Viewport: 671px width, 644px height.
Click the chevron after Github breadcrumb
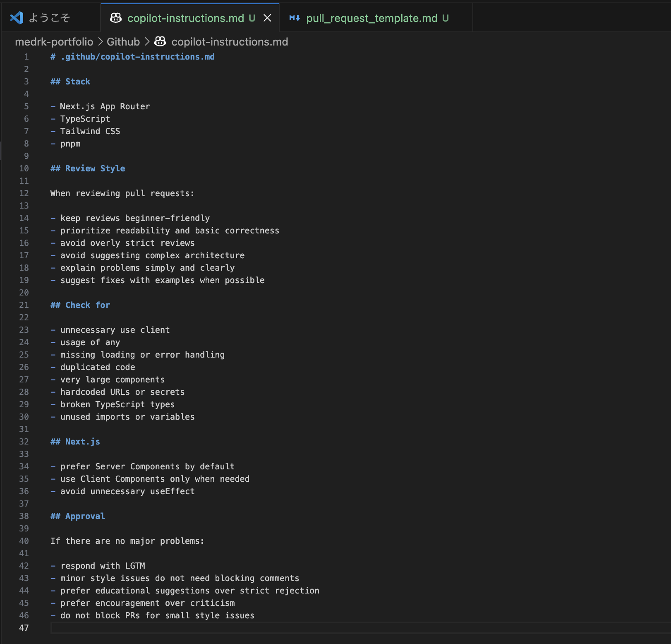pyautogui.click(x=147, y=42)
